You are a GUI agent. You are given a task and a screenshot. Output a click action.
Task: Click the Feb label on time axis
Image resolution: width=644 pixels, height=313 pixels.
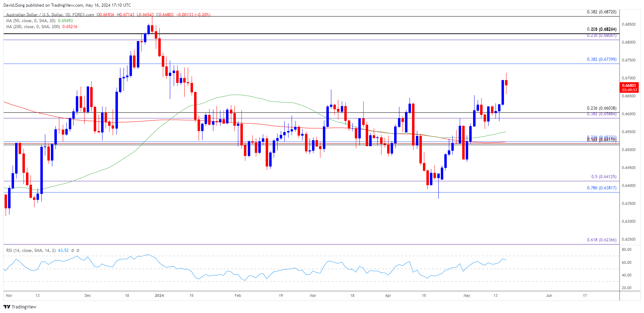[x=238, y=295]
